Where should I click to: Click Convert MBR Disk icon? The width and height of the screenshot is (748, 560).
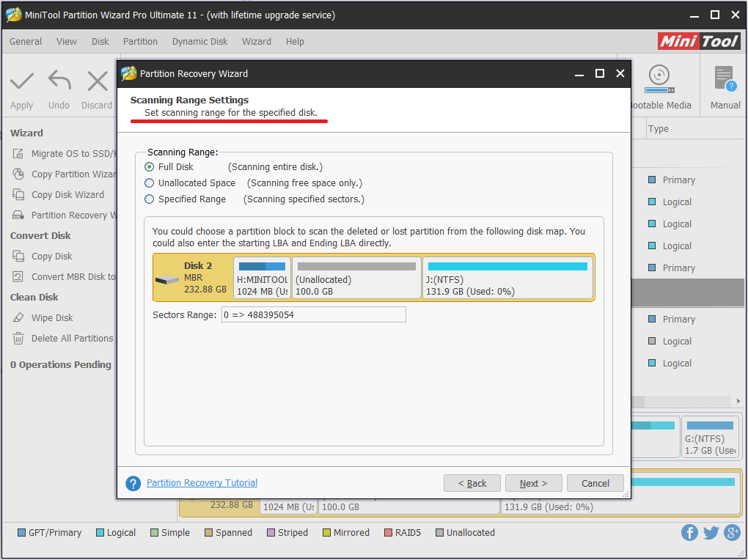point(18,276)
